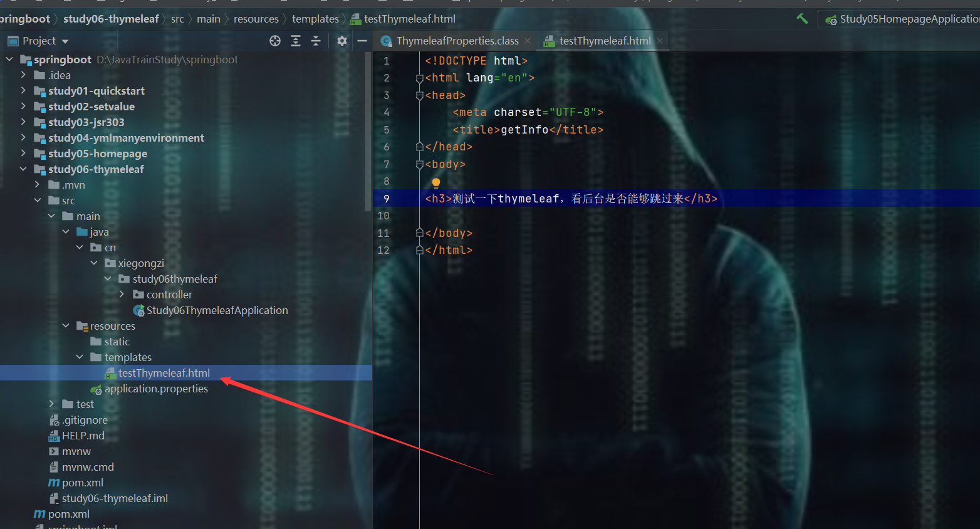
Task: Collapse the java source folder
Action: [x=66, y=232]
